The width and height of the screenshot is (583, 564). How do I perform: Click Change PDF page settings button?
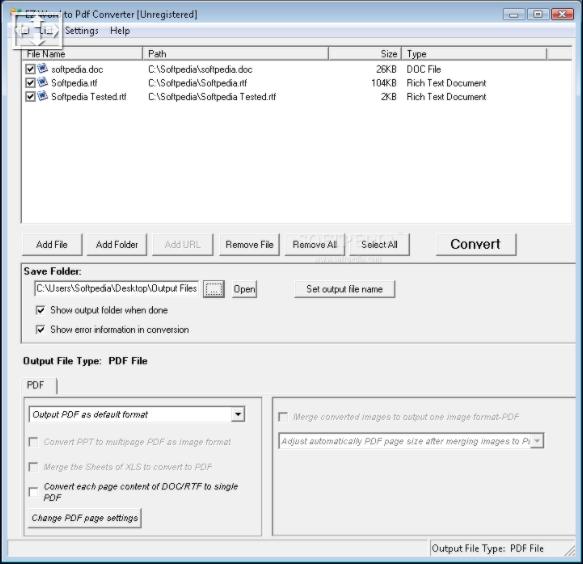(85, 518)
